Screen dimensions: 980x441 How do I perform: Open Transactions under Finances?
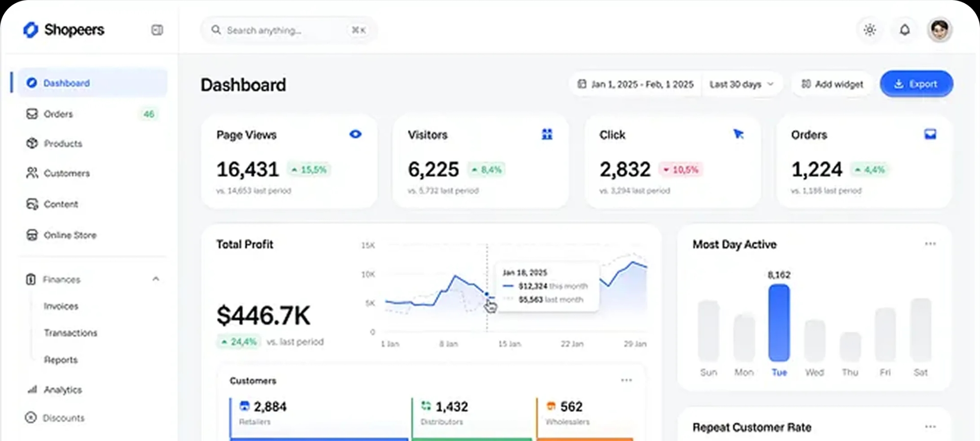(x=70, y=333)
